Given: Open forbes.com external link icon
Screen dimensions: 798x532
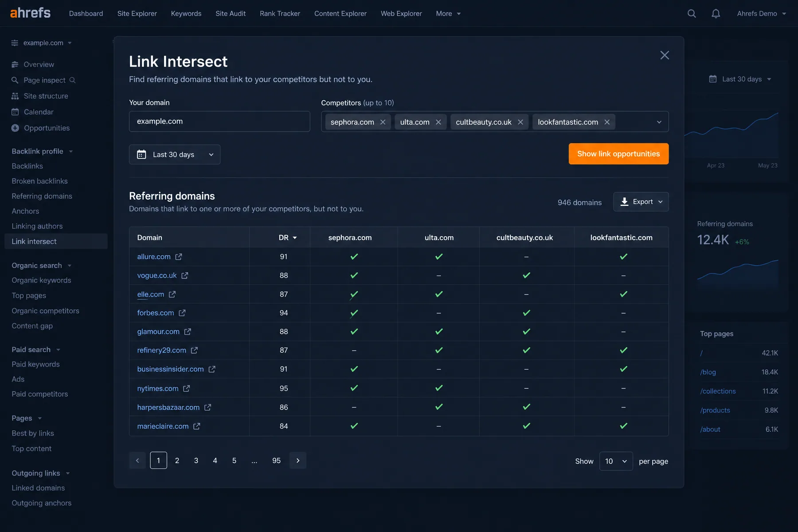Looking at the screenshot, I should point(182,313).
